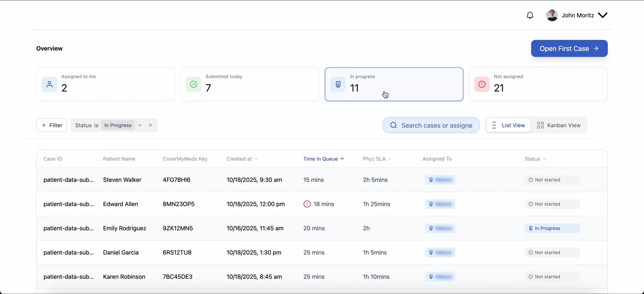Remove the Status is In Progress filter
Image resolution: width=644 pixels, height=294 pixels.
150,125
